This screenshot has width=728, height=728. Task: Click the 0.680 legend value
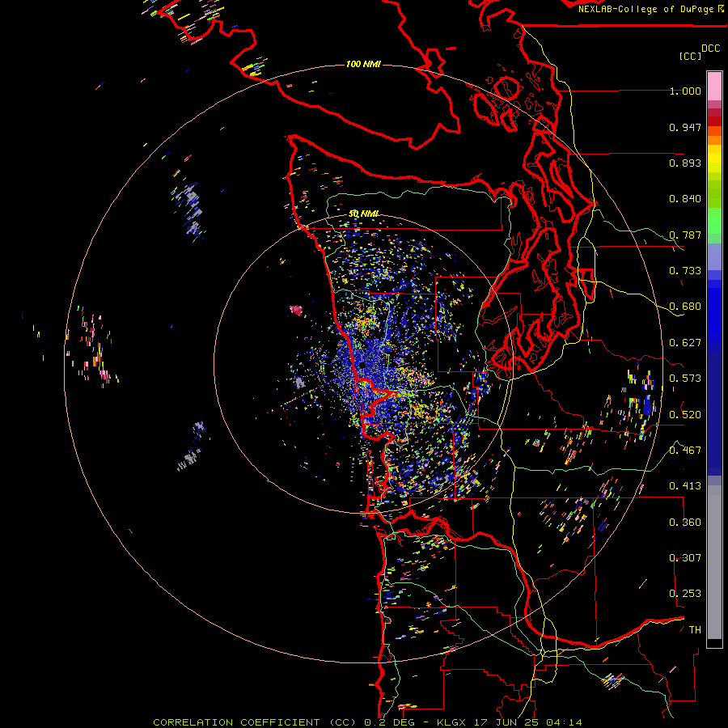click(685, 307)
